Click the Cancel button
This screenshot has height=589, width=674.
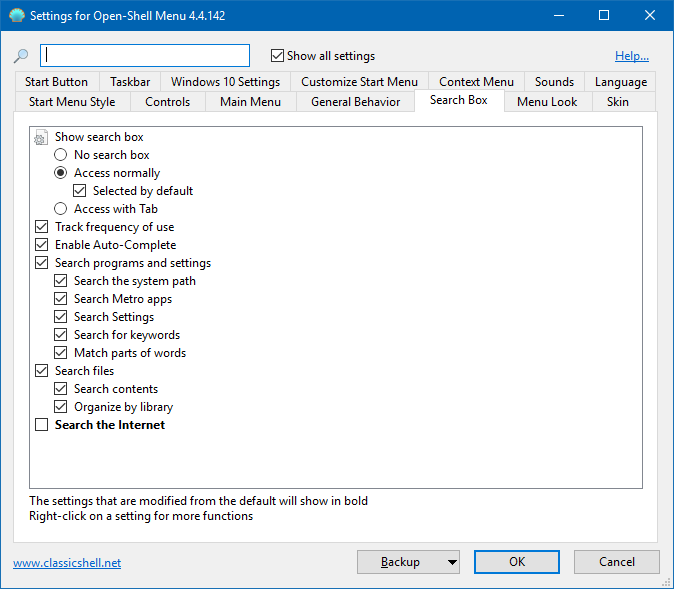click(616, 562)
